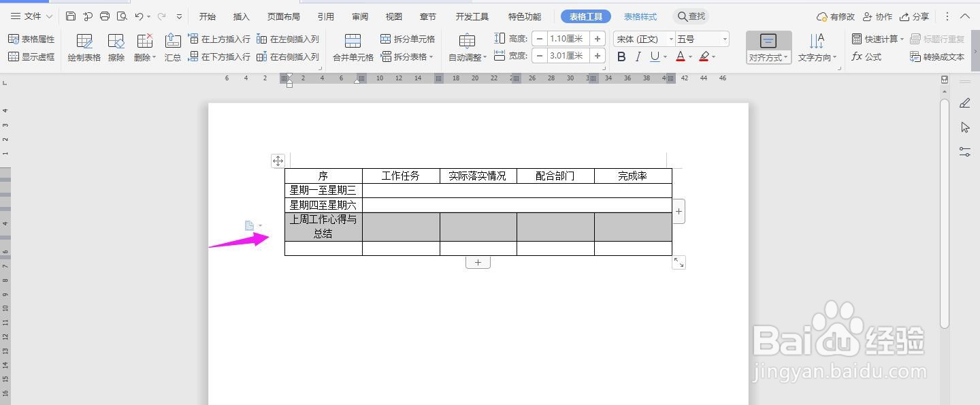Image resolution: width=980 pixels, height=405 pixels.
Task: Click the Save icon in quick access toolbar
Action: coord(71,16)
